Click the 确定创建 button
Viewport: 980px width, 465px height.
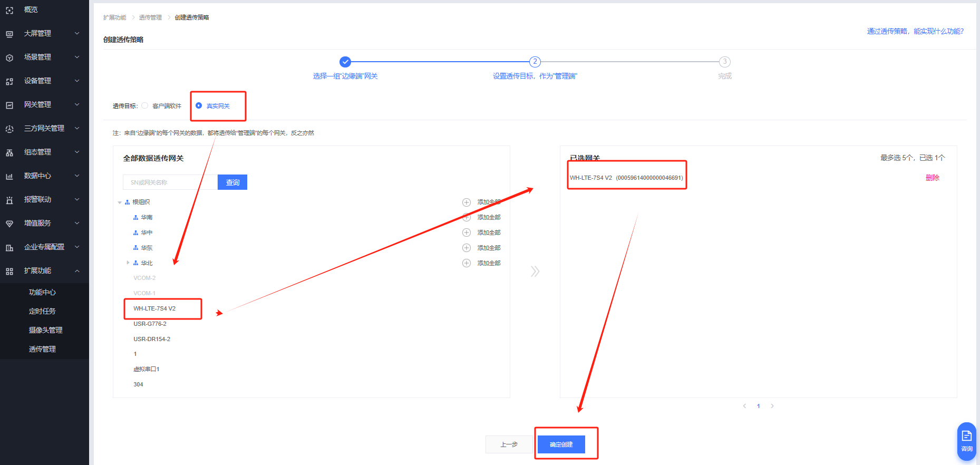coord(561,444)
